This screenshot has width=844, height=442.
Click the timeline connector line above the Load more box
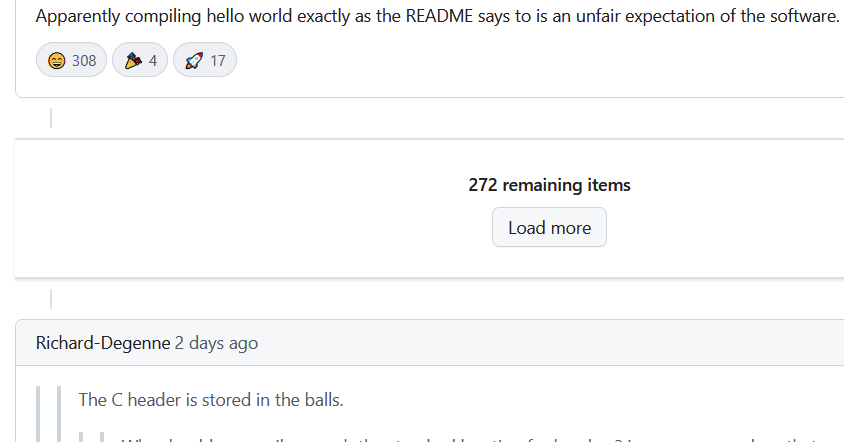coord(51,118)
